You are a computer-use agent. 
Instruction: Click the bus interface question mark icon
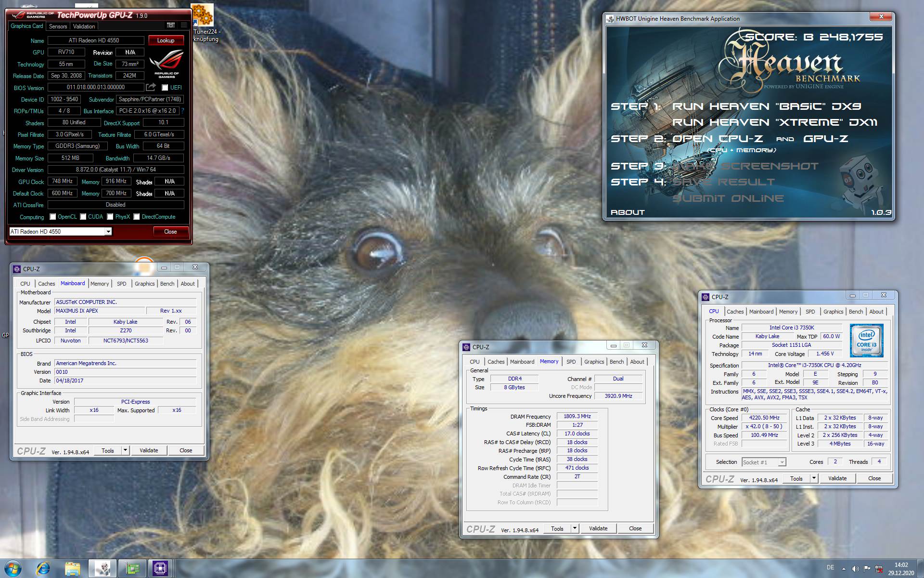tap(182, 111)
